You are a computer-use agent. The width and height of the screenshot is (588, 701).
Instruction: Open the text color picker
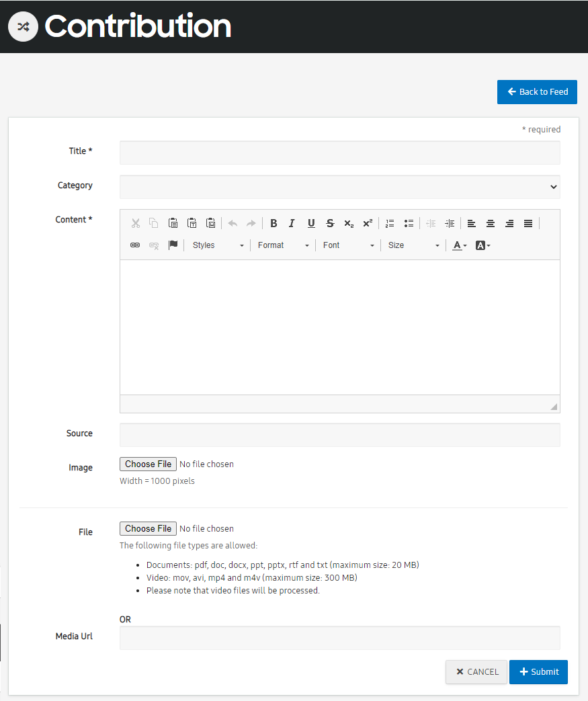pos(460,245)
